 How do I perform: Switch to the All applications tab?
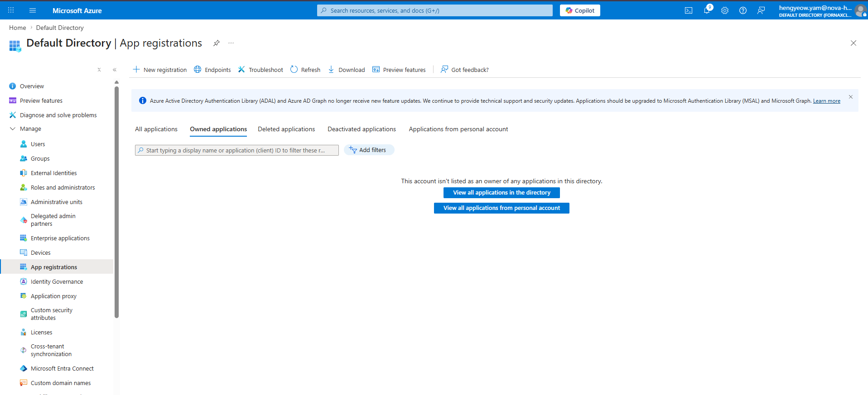(x=156, y=129)
